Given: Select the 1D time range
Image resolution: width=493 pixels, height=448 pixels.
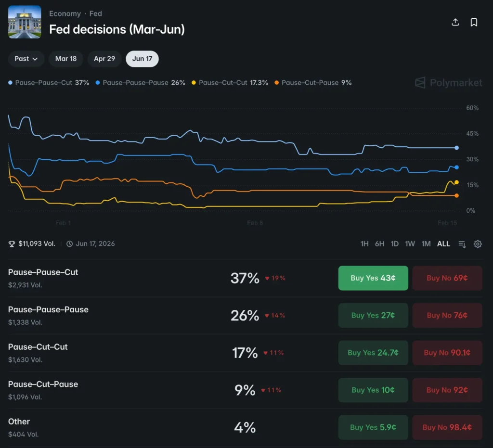Looking at the screenshot, I should coord(395,244).
